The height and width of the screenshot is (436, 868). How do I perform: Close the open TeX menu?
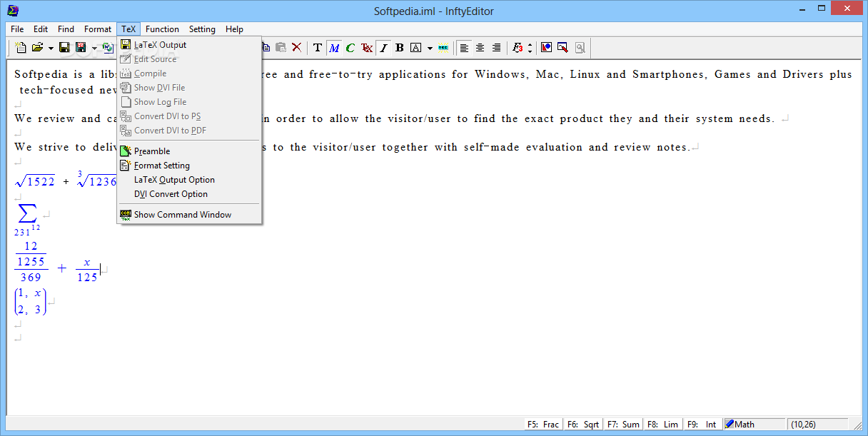click(128, 29)
